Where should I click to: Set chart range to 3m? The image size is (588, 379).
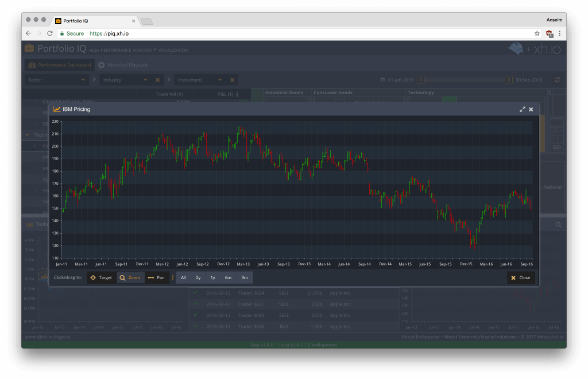click(245, 278)
